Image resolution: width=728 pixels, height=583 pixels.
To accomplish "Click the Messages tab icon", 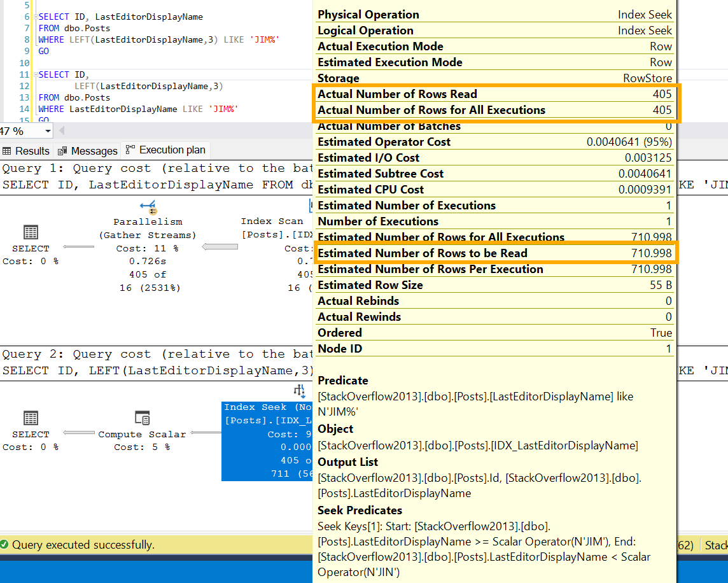I will pyautogui.click(x=62, y=151).
